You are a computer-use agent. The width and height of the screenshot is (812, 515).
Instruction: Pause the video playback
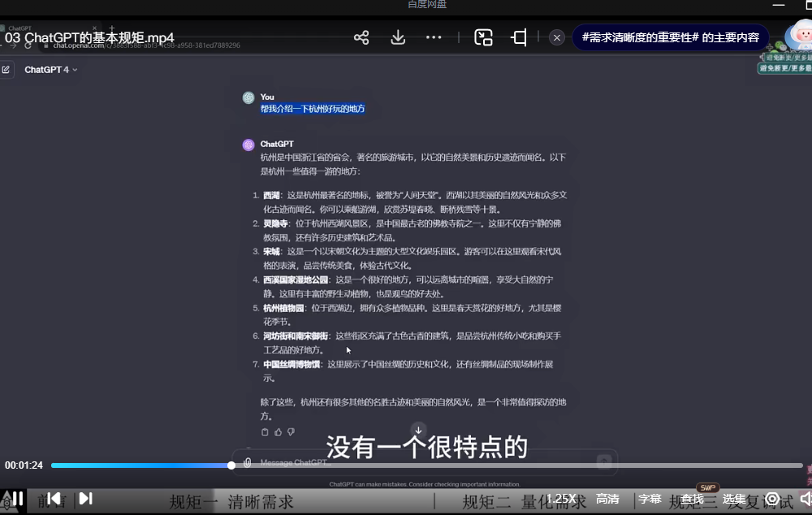tap(18, 499)
